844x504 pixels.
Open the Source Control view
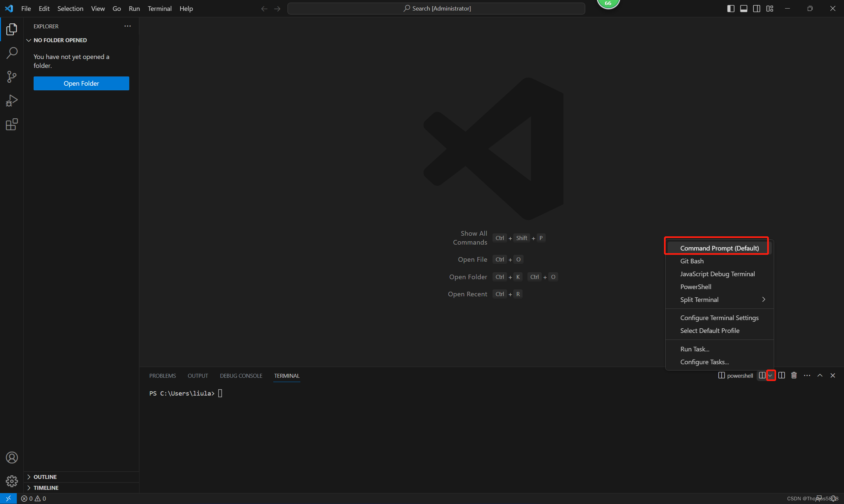(12, 77)
